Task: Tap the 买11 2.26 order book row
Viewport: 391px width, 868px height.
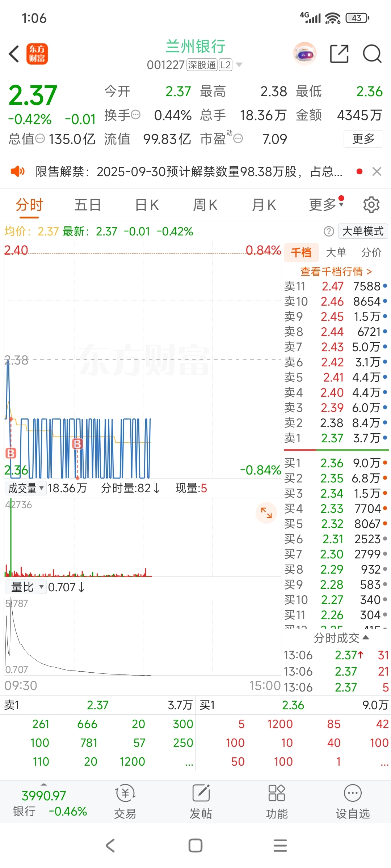Action: (x=336, y=615)
